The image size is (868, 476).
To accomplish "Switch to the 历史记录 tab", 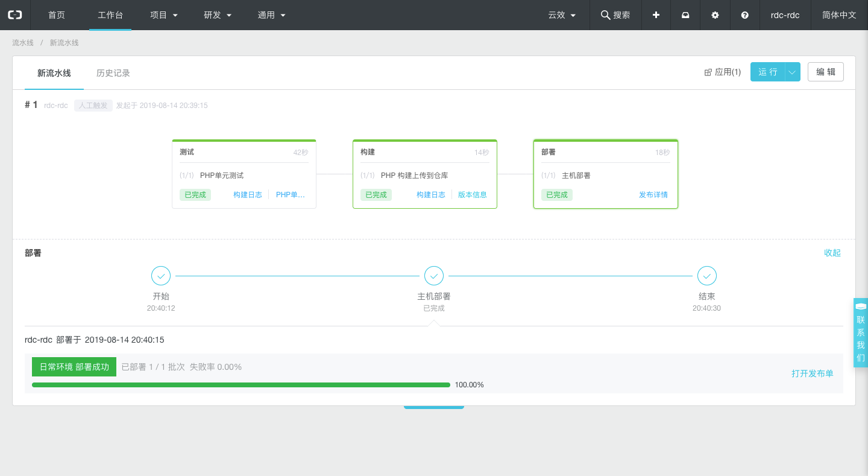I will [x=113, y=73].
